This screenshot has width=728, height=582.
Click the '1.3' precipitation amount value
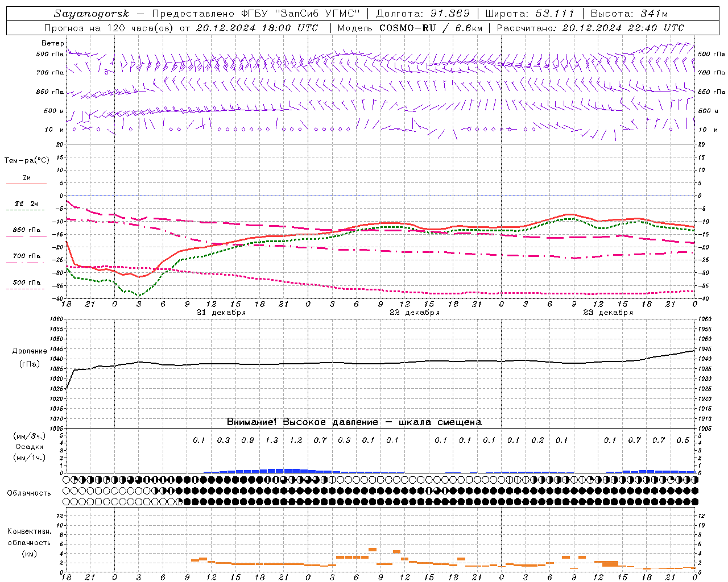[272, 440]
